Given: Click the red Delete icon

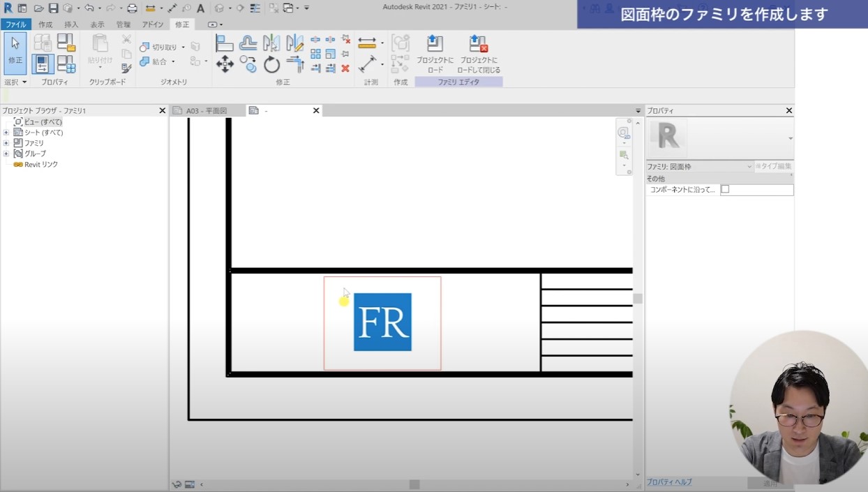Looking at the screenshot, I should [345, 68].
